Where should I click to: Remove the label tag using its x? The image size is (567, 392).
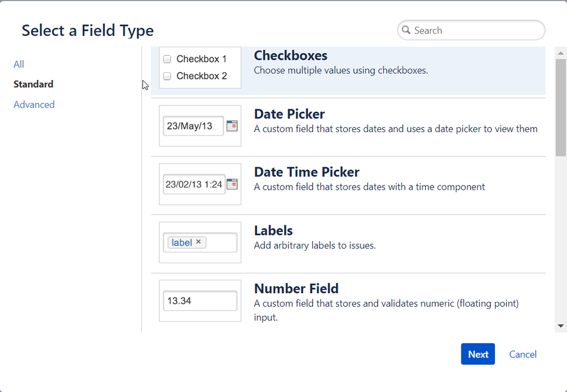[x=198, y=242]
